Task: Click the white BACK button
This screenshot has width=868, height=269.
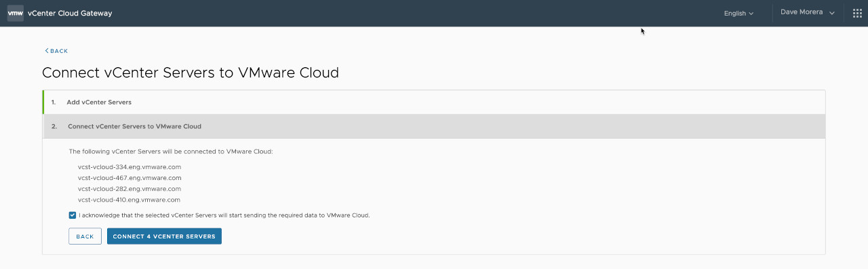Action: click(x=85, y=236)
